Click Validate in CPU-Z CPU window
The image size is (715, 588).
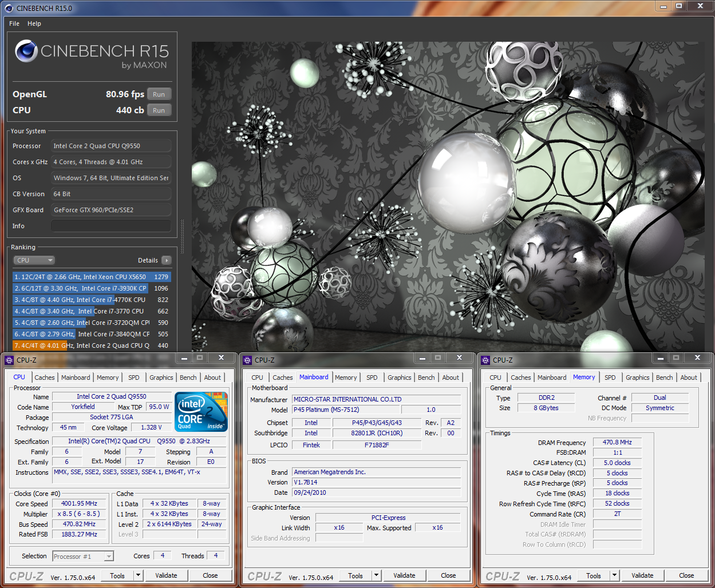coord(166,575)
